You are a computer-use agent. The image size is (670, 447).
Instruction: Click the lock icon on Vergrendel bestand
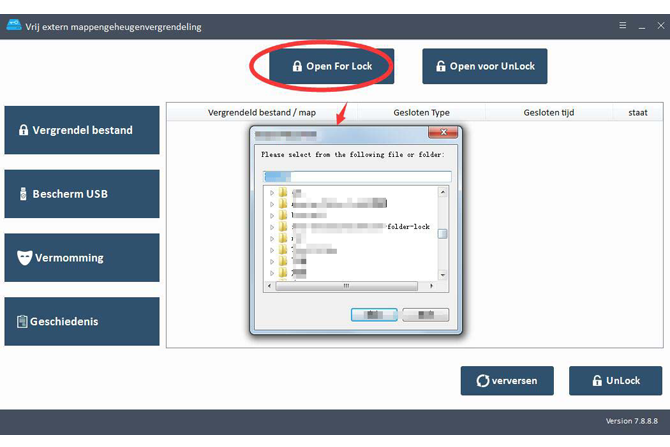[x=22, y=130]
